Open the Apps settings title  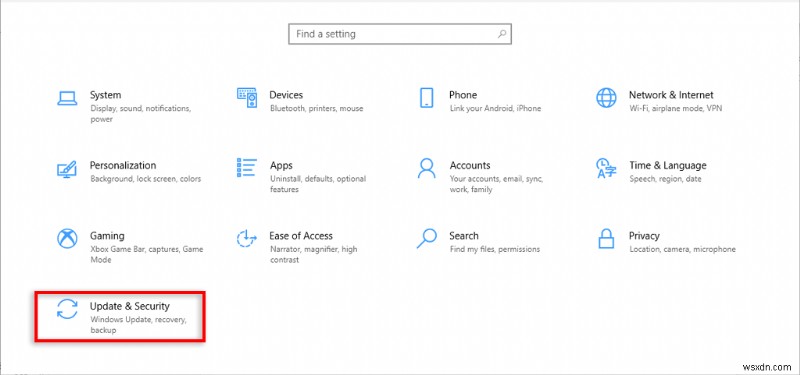pyautogui.click(x=281, y=166)
